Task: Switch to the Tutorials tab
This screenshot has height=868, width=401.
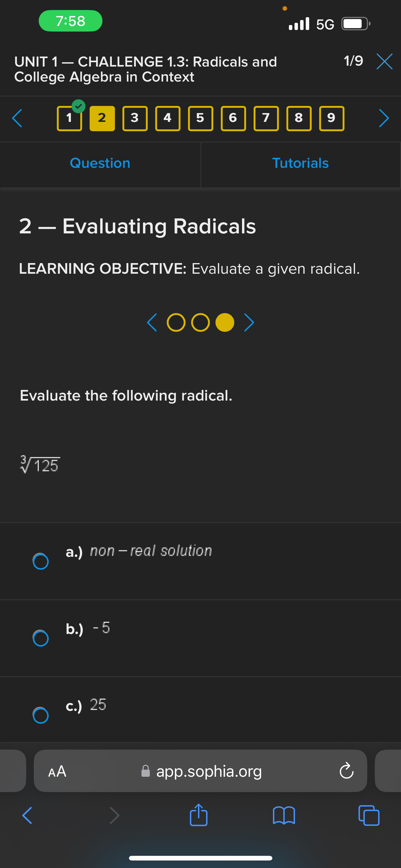Action: pyautogui.click(x=300, y=163)
